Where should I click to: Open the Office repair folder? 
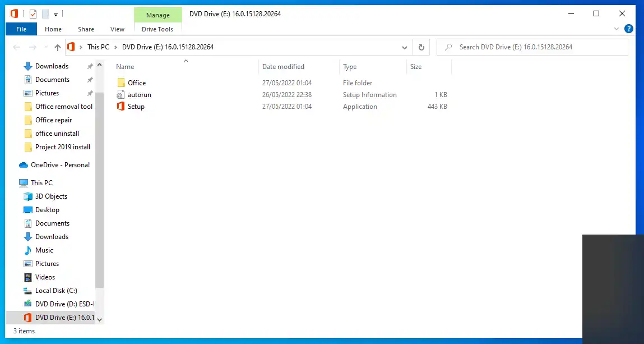53,120
